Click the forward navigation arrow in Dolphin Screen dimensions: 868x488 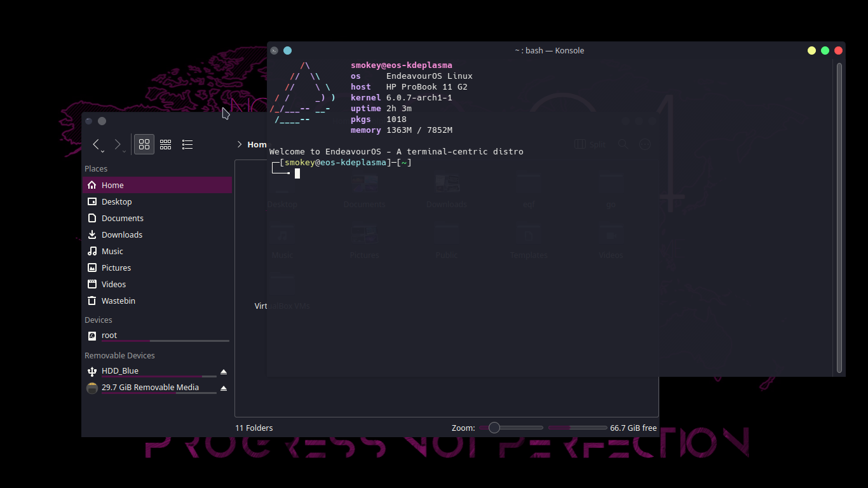(x=118, y=145)
